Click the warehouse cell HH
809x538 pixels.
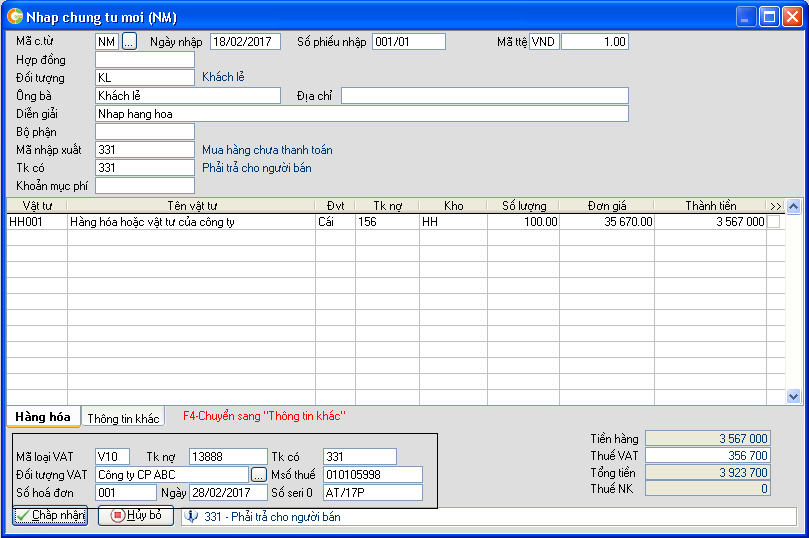tap(454, 222)
